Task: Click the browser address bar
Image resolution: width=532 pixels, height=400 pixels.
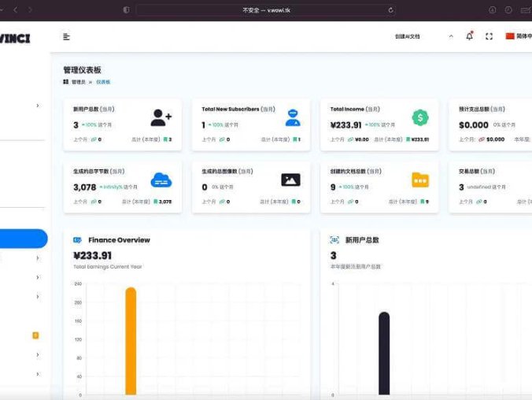Action: (x=265, y=9)
